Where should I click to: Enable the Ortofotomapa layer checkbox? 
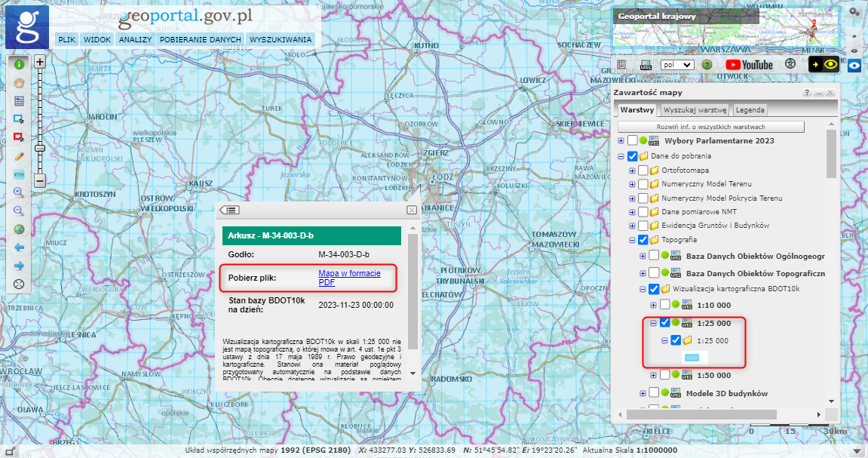pos(643,169)
